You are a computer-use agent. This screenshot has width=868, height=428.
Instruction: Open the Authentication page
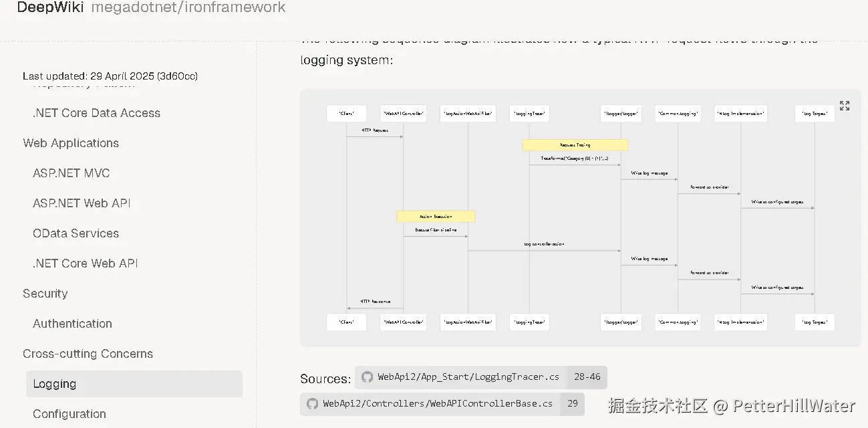[72, 324]
